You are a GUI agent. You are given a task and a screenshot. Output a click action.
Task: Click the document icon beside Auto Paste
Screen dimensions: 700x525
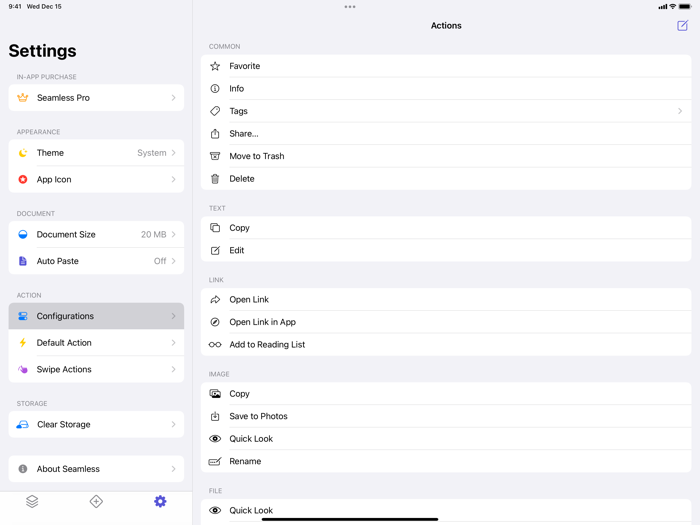click(x=23, y=261)
